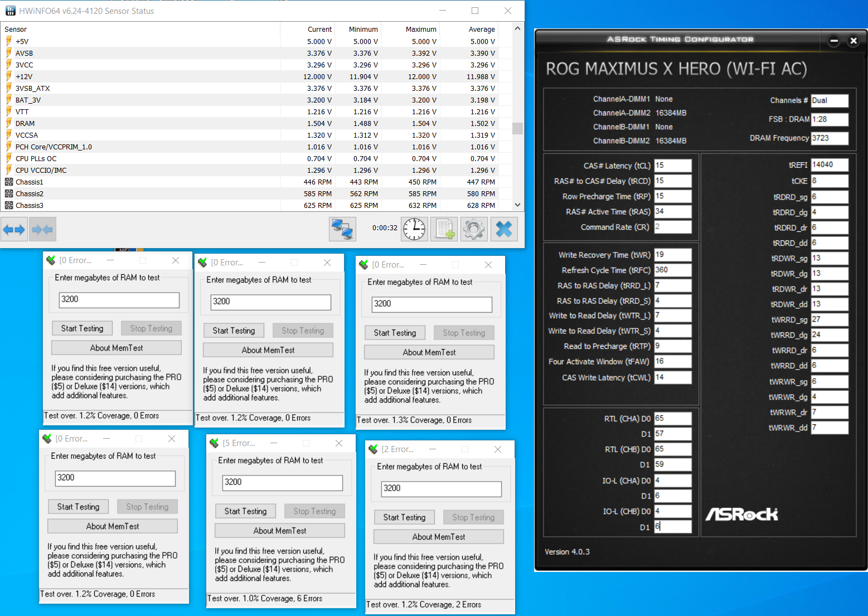Click the HWiNFO sensor list scroll-down arrow
The width and height of the screenshot is (868, 616).
coord(518,205)
